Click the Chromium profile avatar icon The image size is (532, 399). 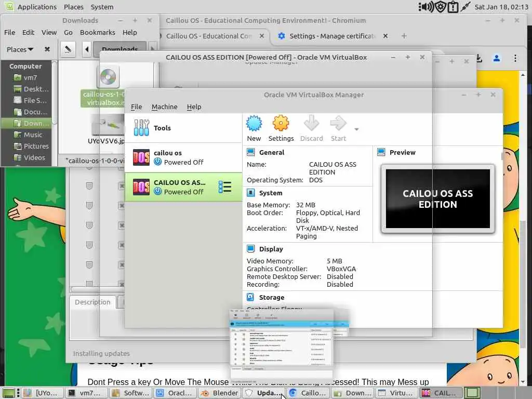[x=496, y=58]
